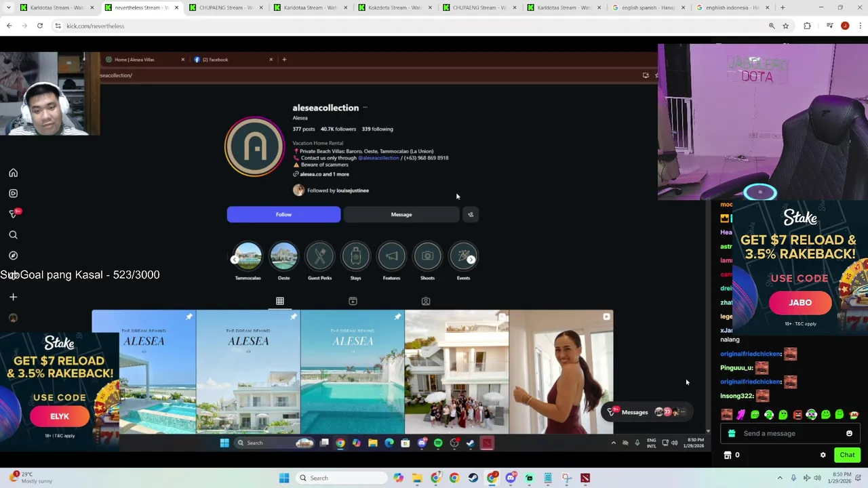The image size is (868, 488).
Task: Show previous highlights with left arrow
Action: coord(235,260)
